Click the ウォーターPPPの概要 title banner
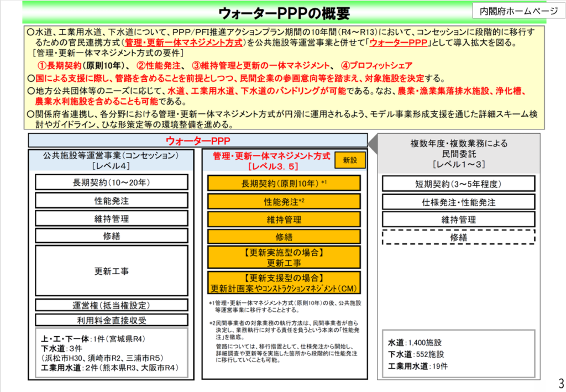The height and width of the screenshot is (392, 566). point(283,12)
